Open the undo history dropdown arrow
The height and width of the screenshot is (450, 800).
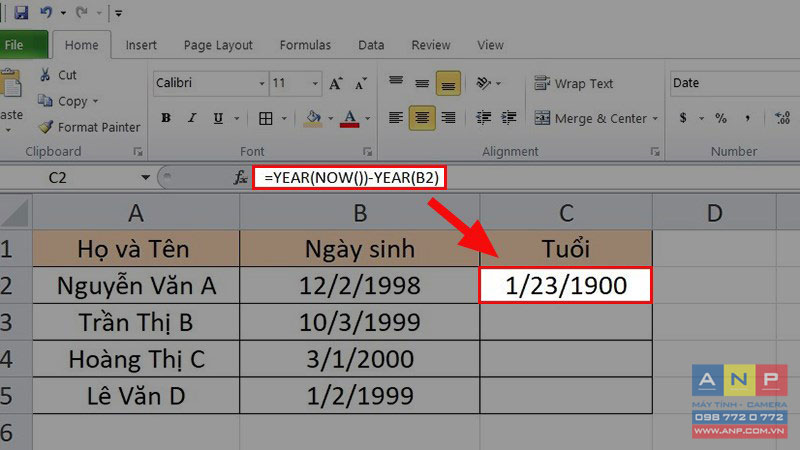(63, 13)
